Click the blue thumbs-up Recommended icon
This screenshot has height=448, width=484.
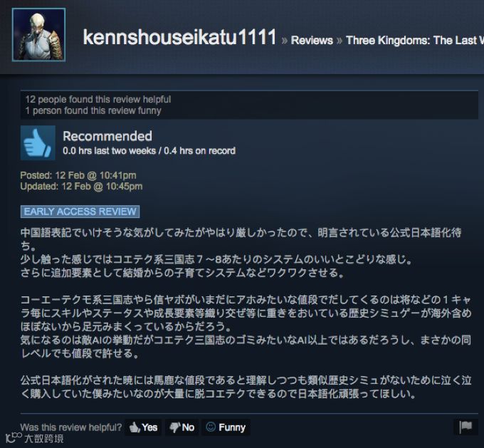(x=38, y=142)
